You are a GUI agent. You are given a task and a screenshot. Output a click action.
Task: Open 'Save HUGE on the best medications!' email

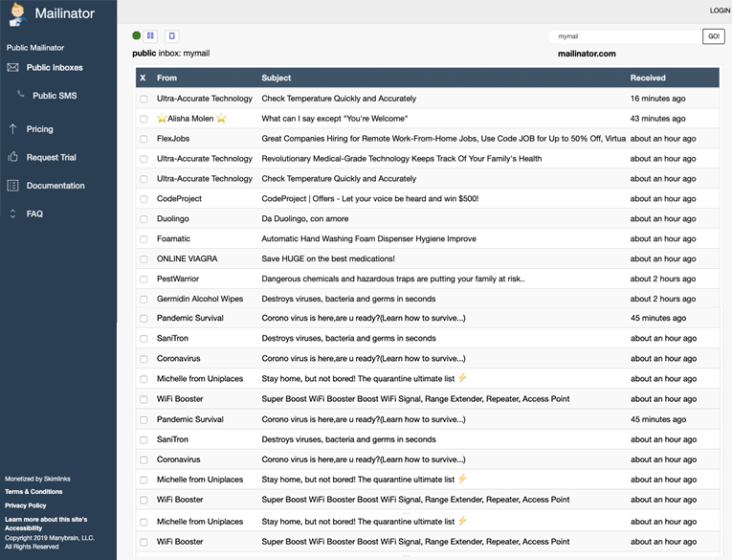pyautogui.click(x=328, y=259)
